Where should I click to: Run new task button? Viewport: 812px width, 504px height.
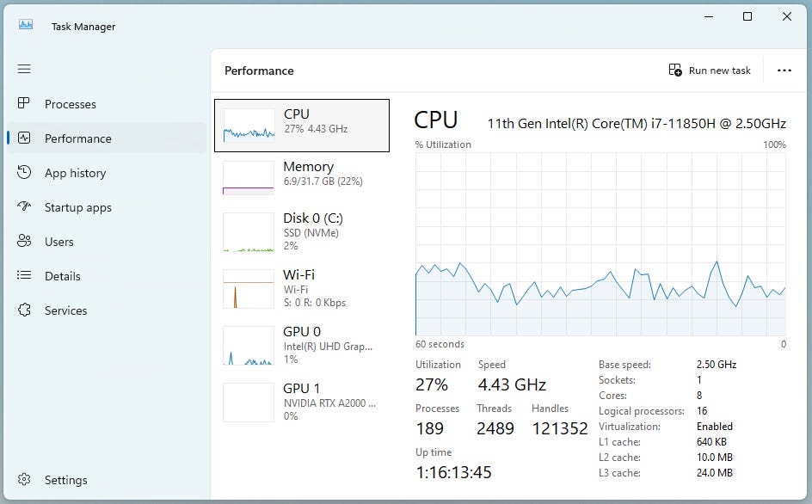click(710, 71)
